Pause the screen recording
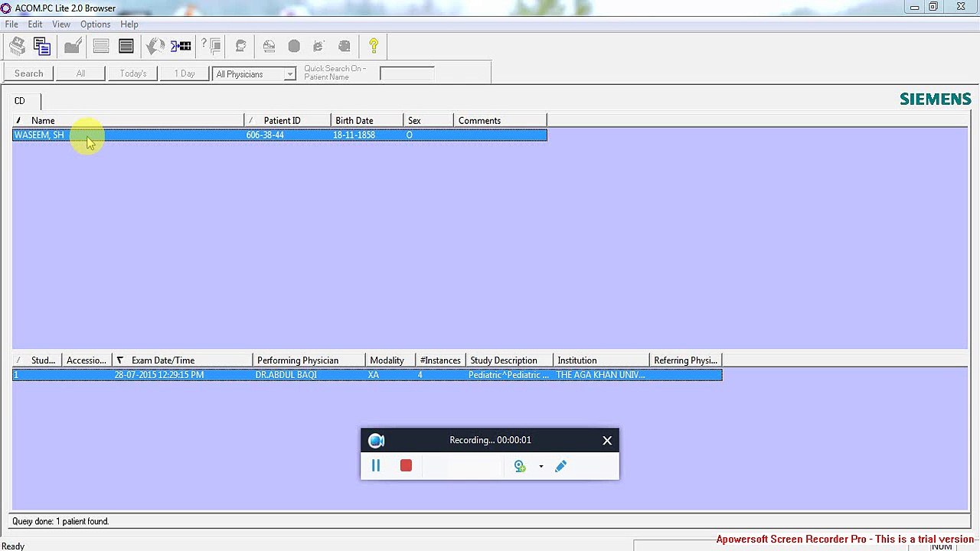This screenshot has width=980, height=551. click(x=376, y=465)
